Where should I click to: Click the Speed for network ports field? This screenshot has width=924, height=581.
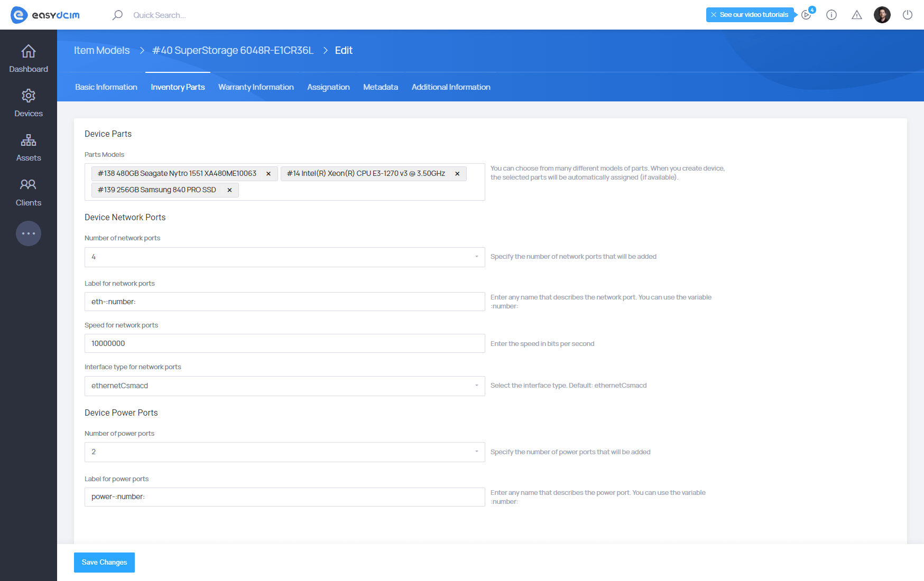(284, 343)
